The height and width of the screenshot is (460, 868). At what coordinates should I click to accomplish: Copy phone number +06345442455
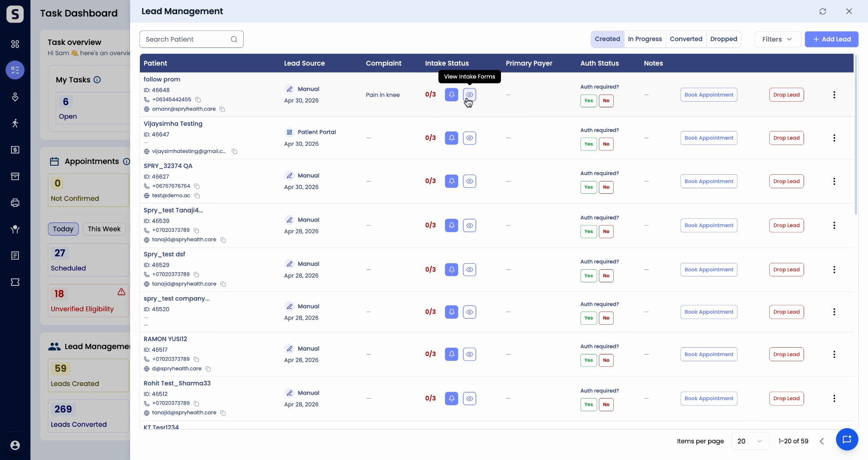tap(198, 100)
